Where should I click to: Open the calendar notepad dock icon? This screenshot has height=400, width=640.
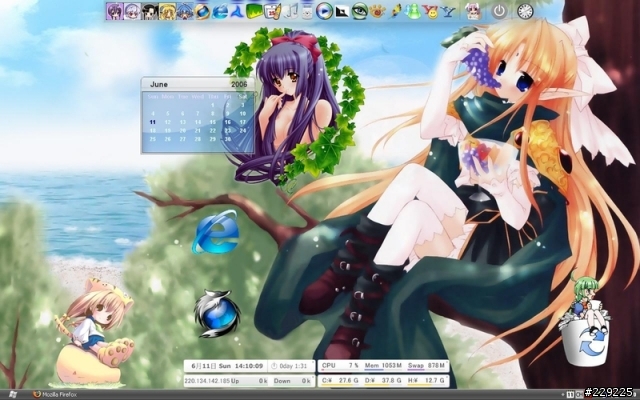click(272, 11)
